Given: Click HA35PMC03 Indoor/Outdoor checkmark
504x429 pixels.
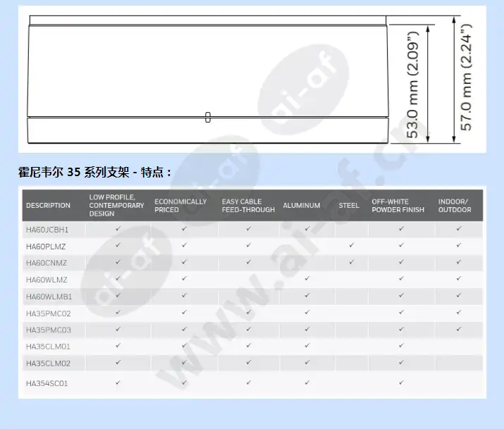Looking at the screenshot, I should pyautogui.click(x=459, y=329).
